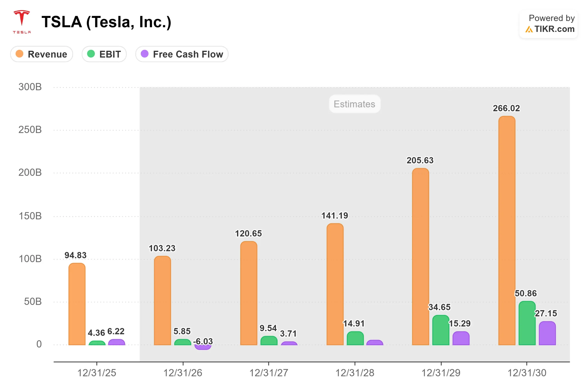The image size is (588, 392).
Task: Click the 266.02 revenue bar for 12/31/30
Action: 507,230
